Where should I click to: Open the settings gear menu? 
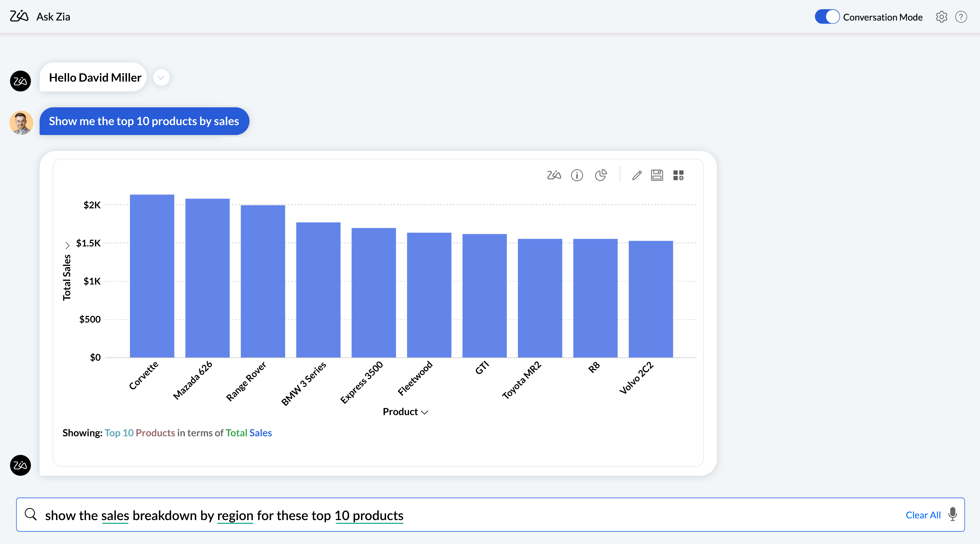pyautogui.click(x=942, y=17)
